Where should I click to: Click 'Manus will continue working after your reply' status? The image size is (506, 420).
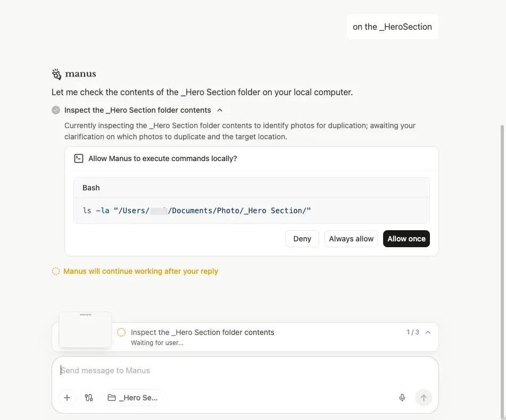click(140, 271)
